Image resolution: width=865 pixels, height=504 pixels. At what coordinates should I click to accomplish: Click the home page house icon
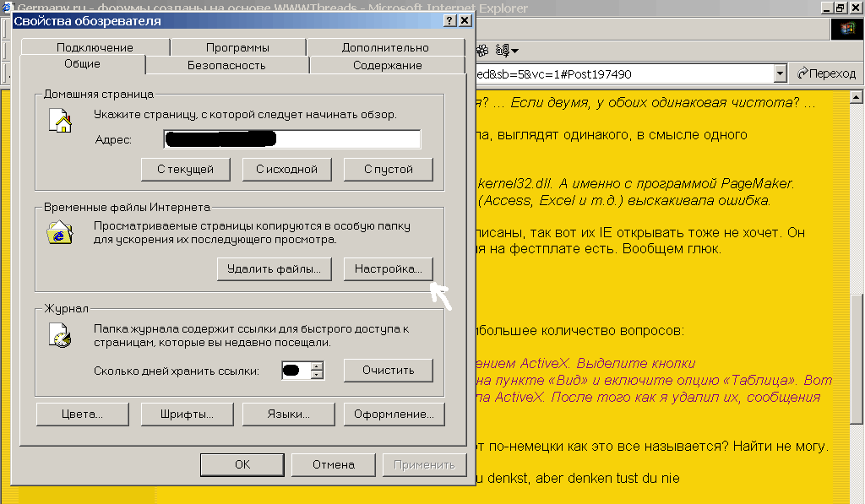tap(61, 122)
